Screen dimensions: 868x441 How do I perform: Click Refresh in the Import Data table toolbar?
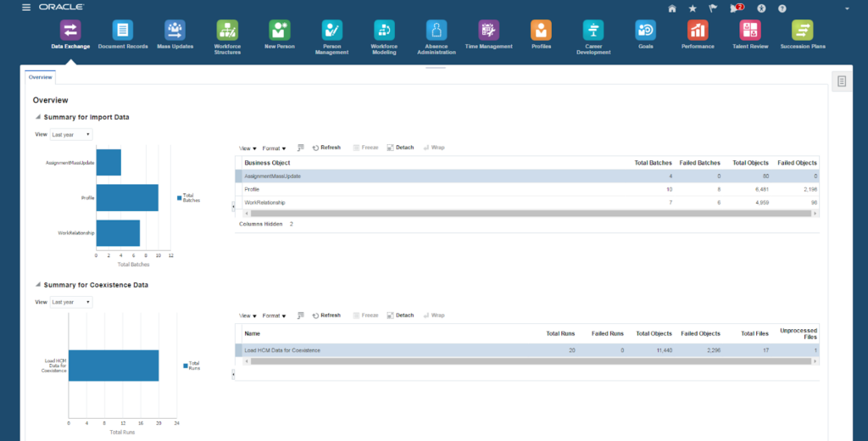point(326,148)
